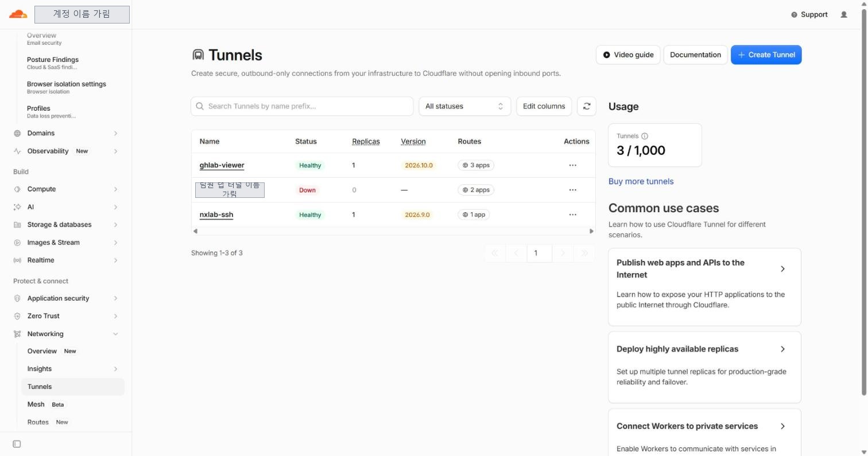Click the 3 apps routes badge

click(476, 165)
